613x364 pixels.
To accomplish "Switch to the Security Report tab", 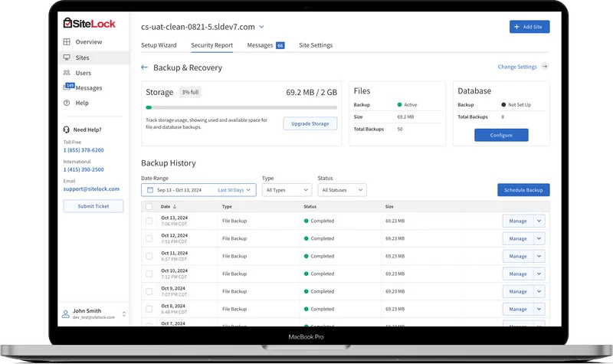I will click(212, 45).
